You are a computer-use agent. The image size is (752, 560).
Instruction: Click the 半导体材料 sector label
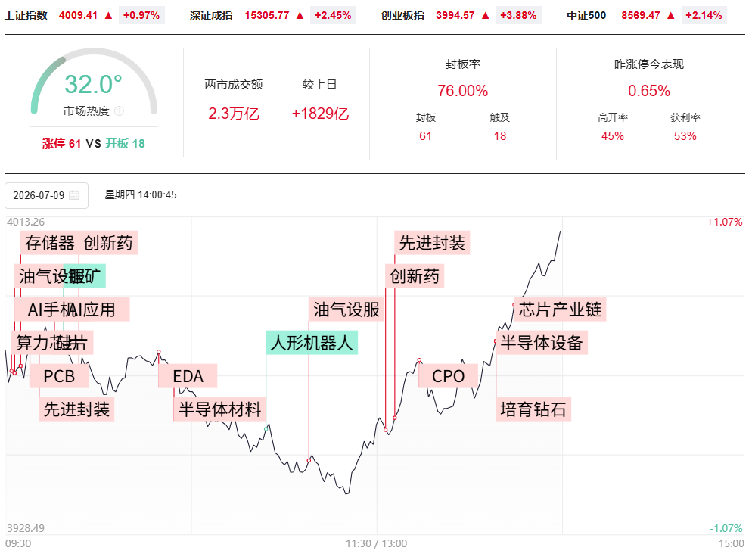(x=219, y=409)
